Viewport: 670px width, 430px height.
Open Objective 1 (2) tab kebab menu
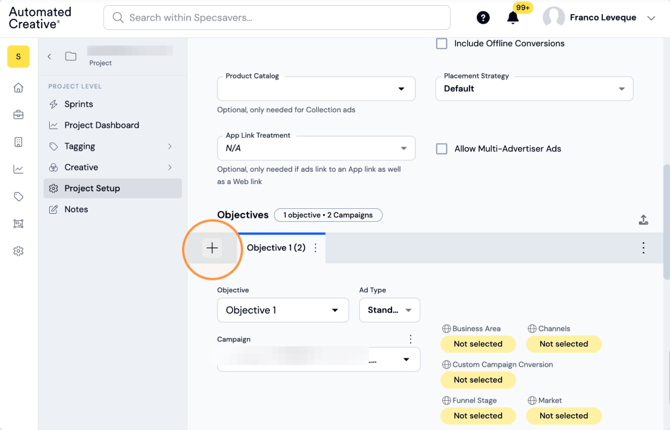(315, 248)
